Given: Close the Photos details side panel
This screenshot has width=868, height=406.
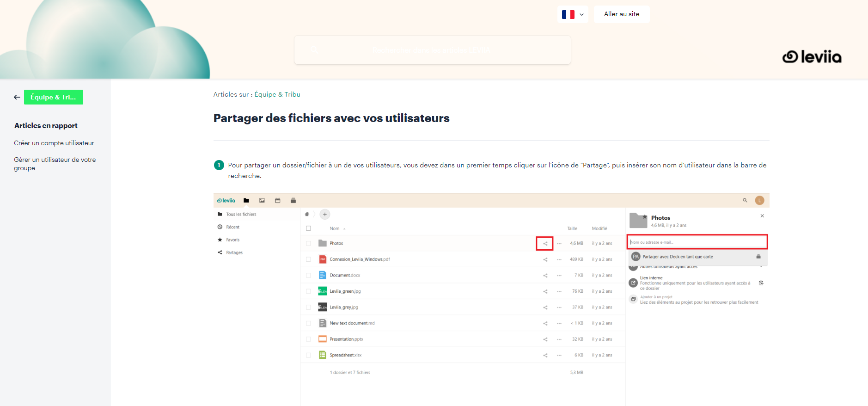Looking at the screenshot, I should [762, 216].
